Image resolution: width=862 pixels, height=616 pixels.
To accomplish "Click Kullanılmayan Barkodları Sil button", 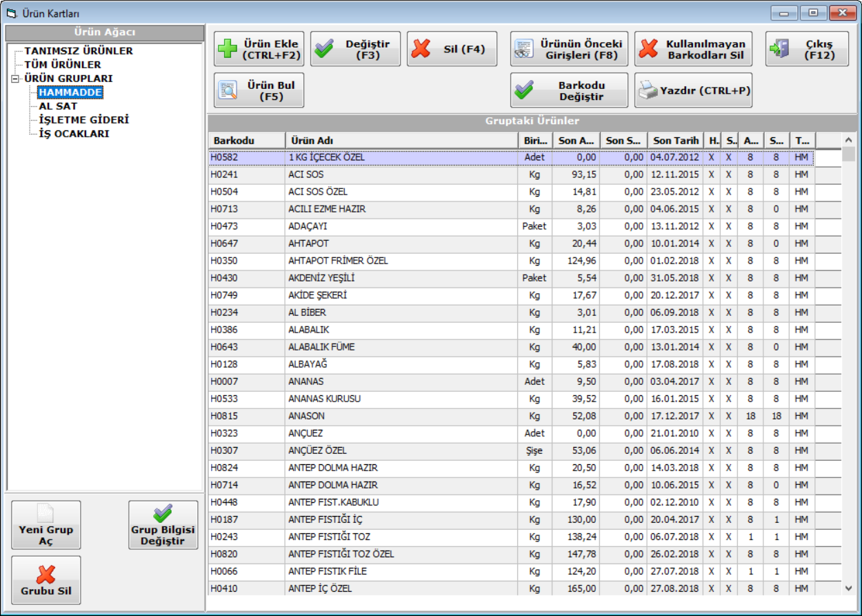I will coord(693,49).
